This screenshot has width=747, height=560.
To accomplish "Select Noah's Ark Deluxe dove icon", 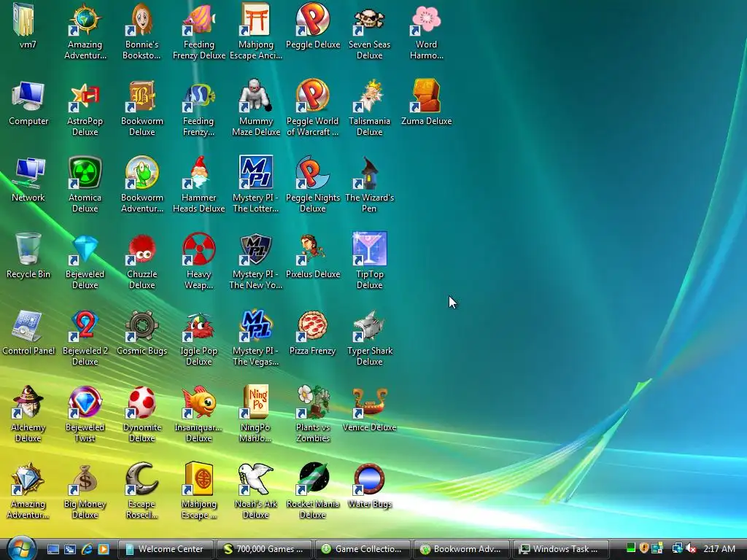I will click(255, 479).
